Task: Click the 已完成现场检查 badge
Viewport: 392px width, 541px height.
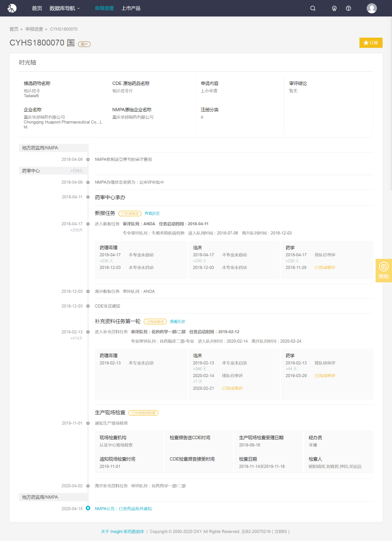Action: [143, 413]
